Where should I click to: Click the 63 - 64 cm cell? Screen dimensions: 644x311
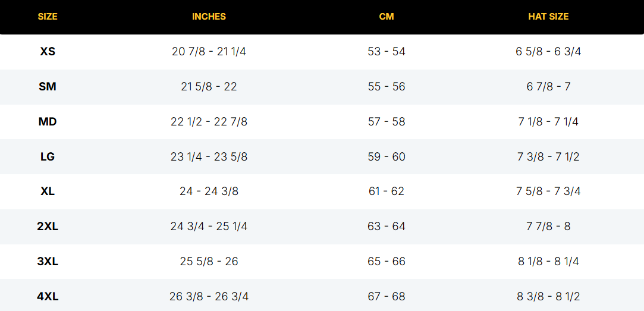coord(387,227)
